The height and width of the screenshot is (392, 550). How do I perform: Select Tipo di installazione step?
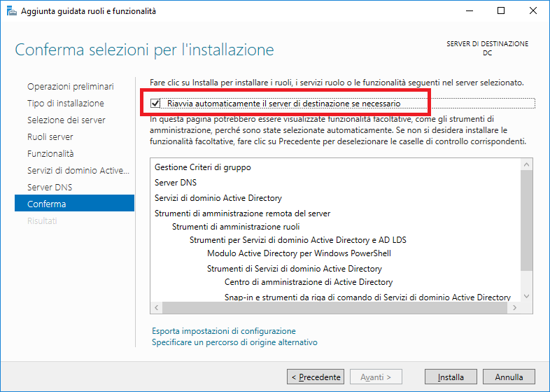(x=66, y=103)
